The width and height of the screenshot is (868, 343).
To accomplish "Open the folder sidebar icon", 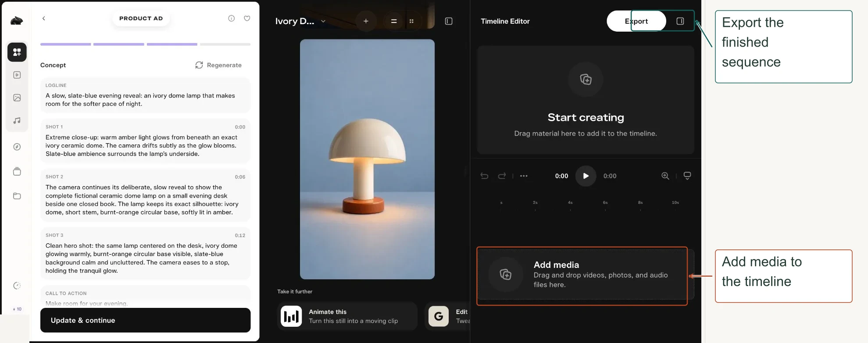I will (x=17, y=196).
